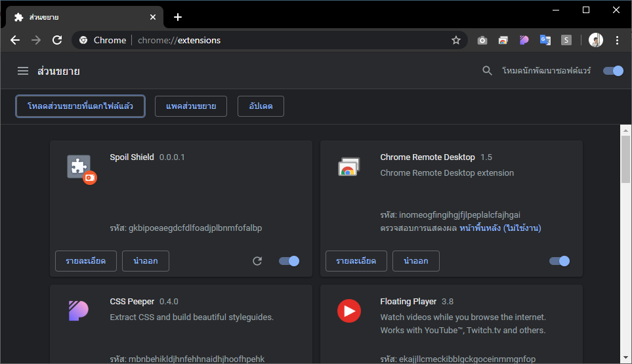Viewport: 632px width, 364px height.
Task: Click นำออก to remove Spoil Shield
Action: point(146,261)
